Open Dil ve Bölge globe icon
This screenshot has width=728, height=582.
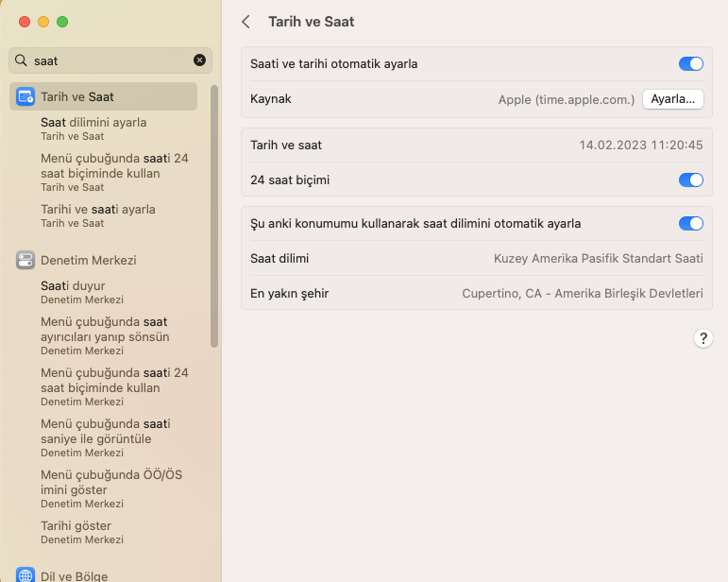pos(25,575)
